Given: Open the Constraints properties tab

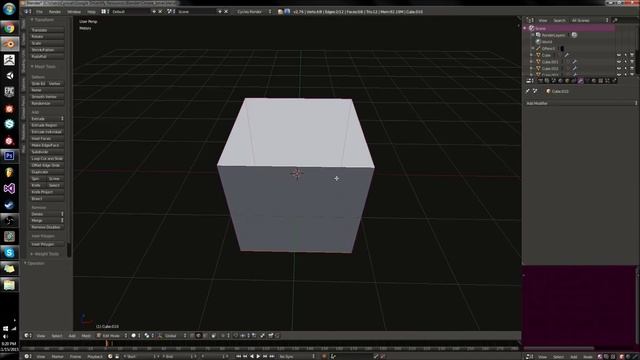Looking at the screenshot, I should (573, 81).
